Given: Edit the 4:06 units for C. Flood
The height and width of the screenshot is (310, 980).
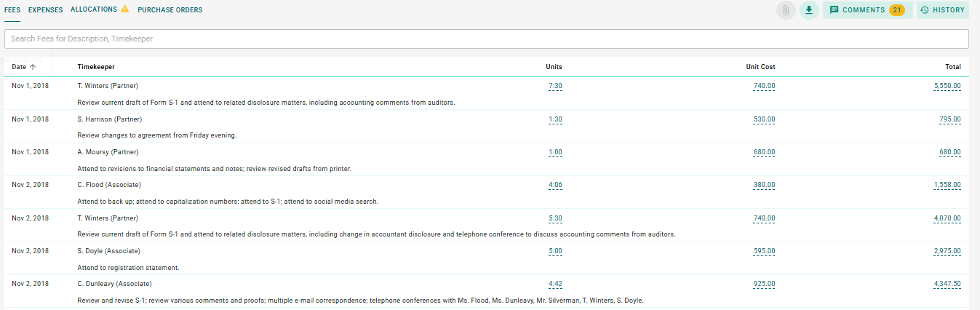Looking at the screenshot, I should point(554,185).
